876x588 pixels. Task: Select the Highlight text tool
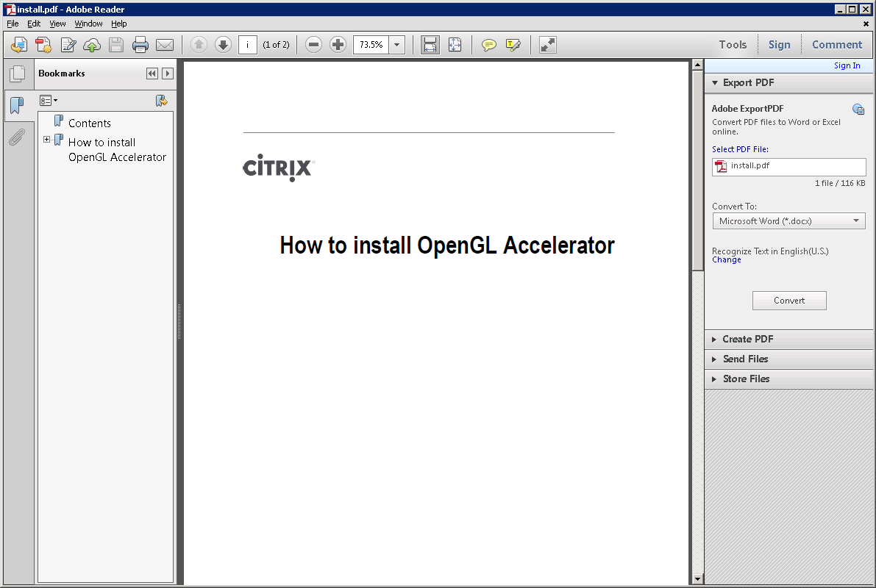click(513, 45)
